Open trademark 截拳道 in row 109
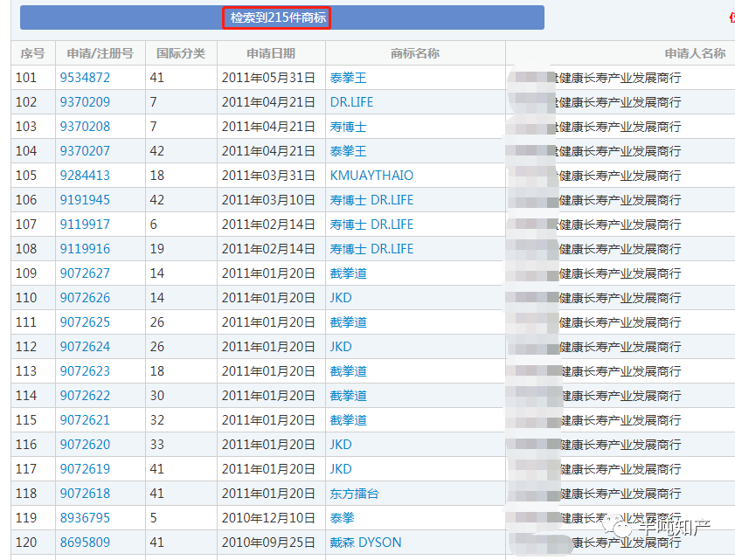The width and height of the screenshot is (735, 560). [x=349, y=273]
